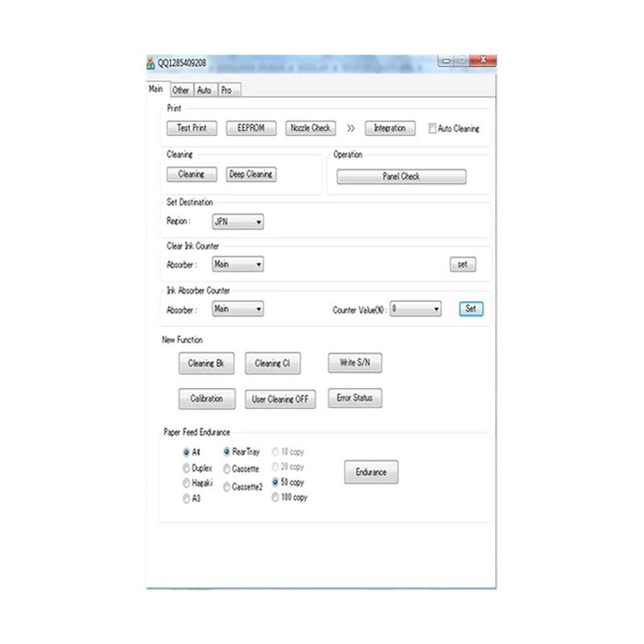Run the Nozzle Check
644x644 pixels.
pyautogui.click(x=310, y=127)
